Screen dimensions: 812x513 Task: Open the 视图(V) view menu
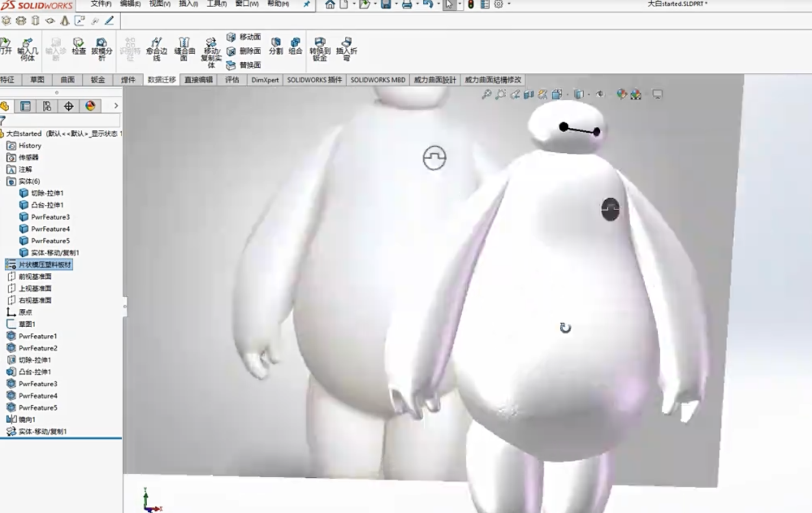coord(160,4)
